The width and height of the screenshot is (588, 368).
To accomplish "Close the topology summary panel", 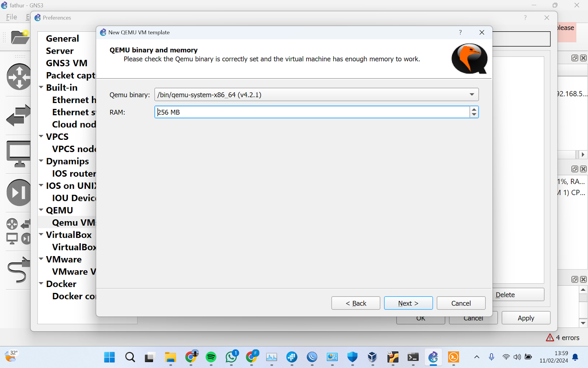I will point(583,58).
